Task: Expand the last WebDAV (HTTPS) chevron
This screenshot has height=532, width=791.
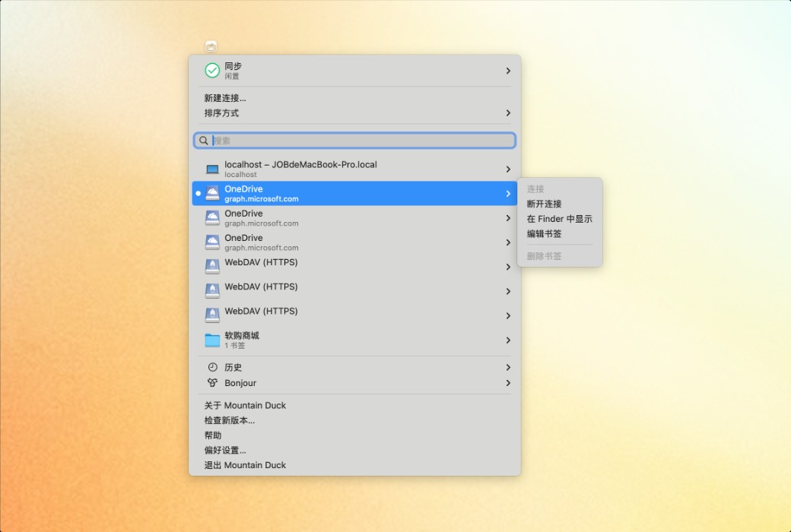Action: coord(508,315)
